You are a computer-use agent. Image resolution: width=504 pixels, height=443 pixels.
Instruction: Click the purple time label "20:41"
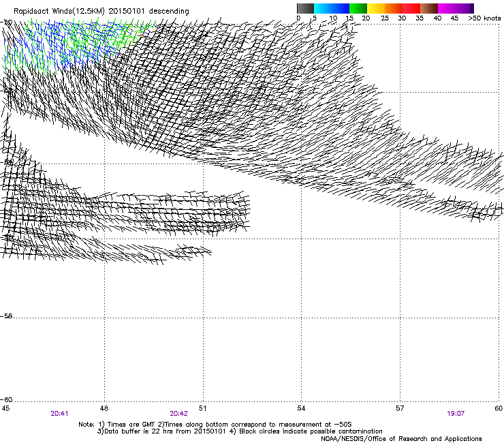click(x=59, y=414)
